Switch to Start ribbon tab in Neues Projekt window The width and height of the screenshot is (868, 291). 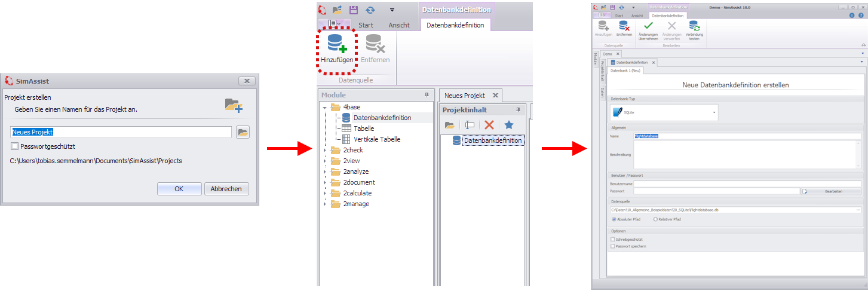click(x=366, y=25)
